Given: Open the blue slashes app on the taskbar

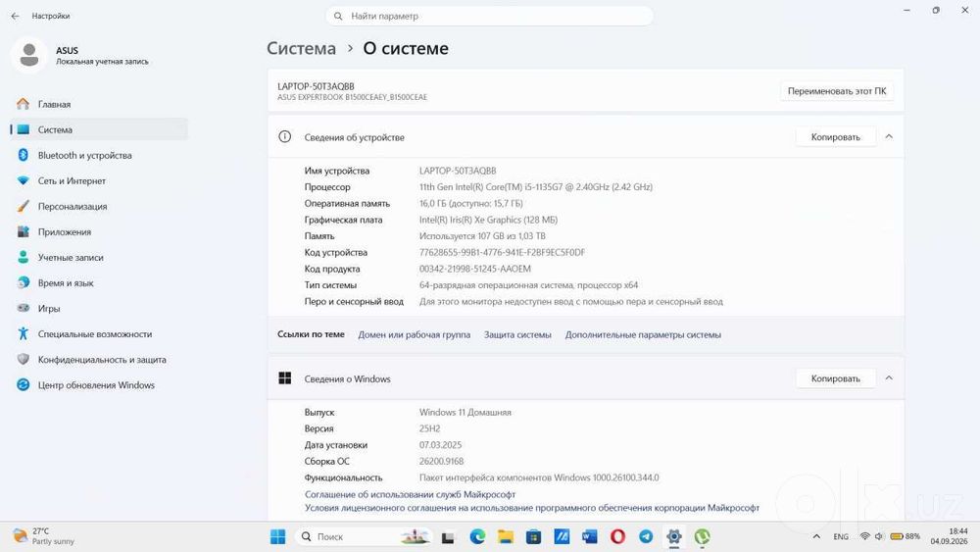Looking at the screenshot, I should [x=562, y=536].
